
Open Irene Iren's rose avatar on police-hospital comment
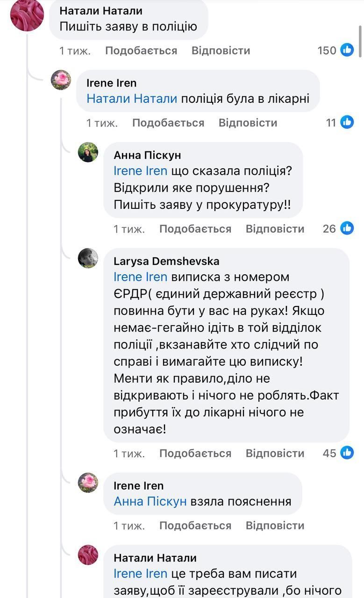pyautogui.click(x=61, y=80)
